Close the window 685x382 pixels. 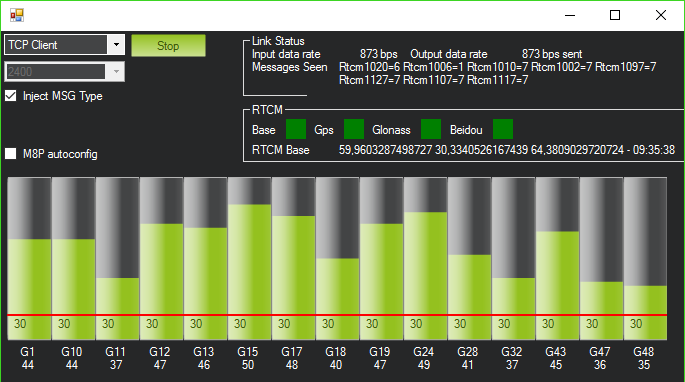(661, 15)
